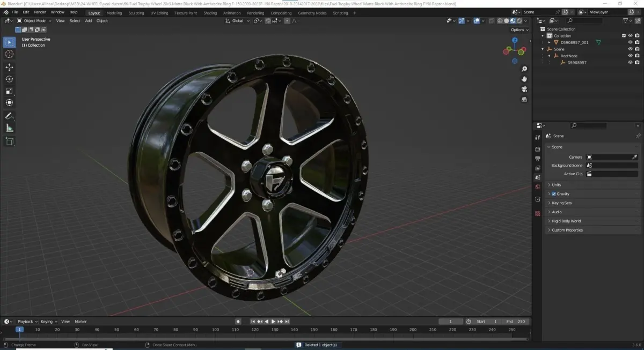The width and height of the screenshot is (644, 350).
Task: Collapse RootNode in the outliner
Action: click(x=549, y=56)
